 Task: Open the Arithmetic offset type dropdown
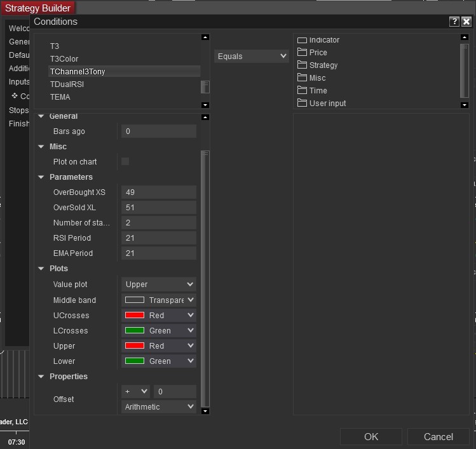coord(159,407)
